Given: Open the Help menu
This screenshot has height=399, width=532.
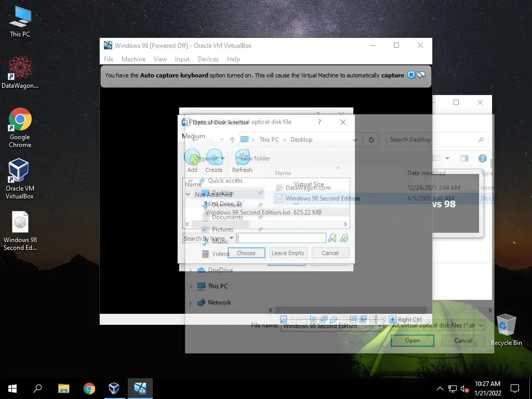Looking at the screenshot, I should (x=233, y=59).
